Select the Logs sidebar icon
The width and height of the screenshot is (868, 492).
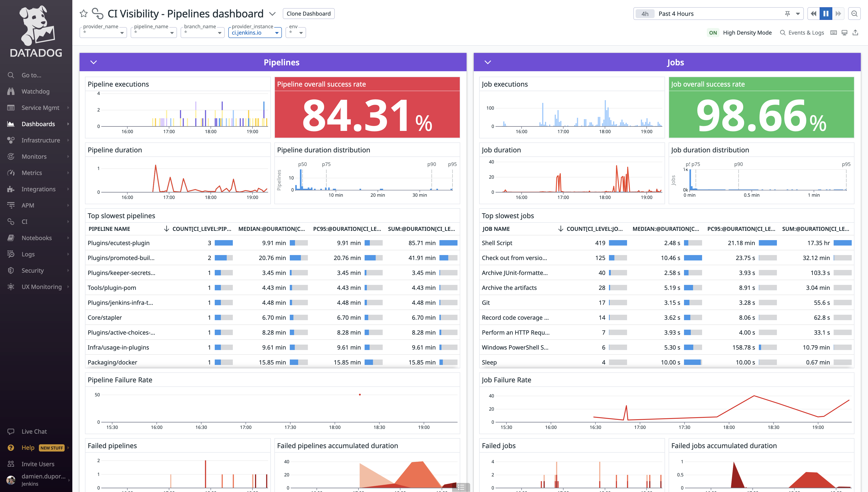pos(11,254)
